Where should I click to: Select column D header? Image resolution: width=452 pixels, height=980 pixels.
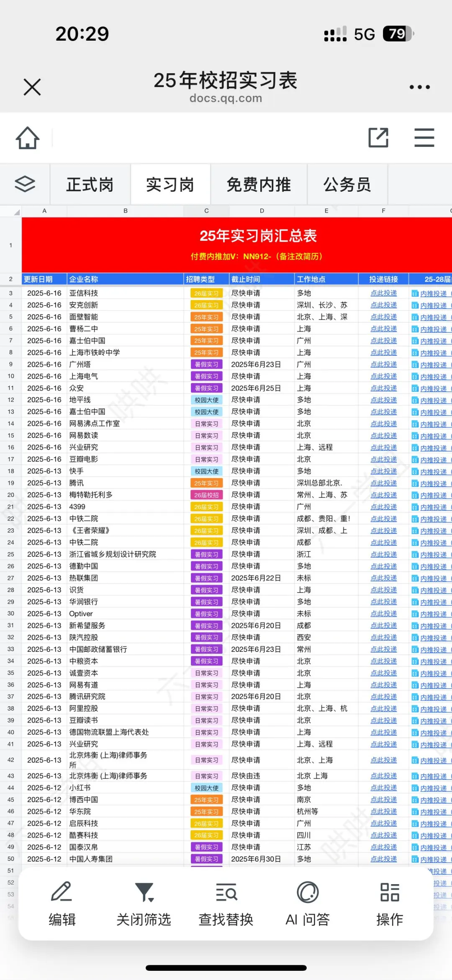pos(262,211)
